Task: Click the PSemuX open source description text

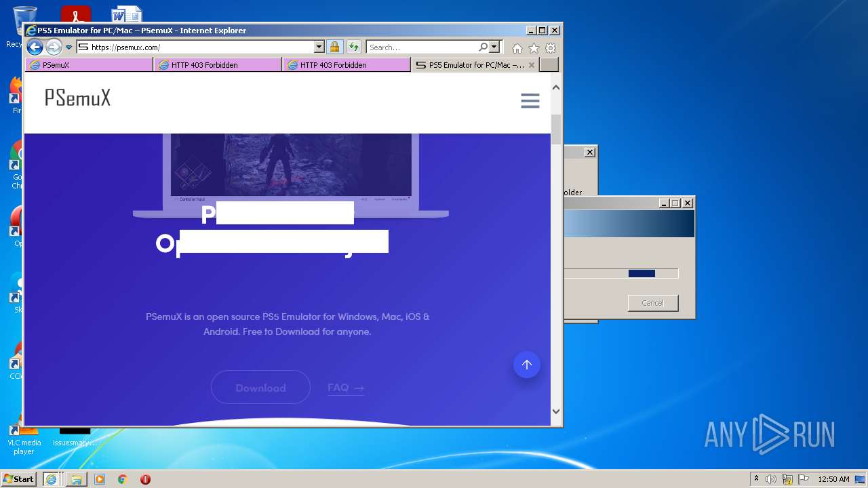Action: (x=288, y=324)
